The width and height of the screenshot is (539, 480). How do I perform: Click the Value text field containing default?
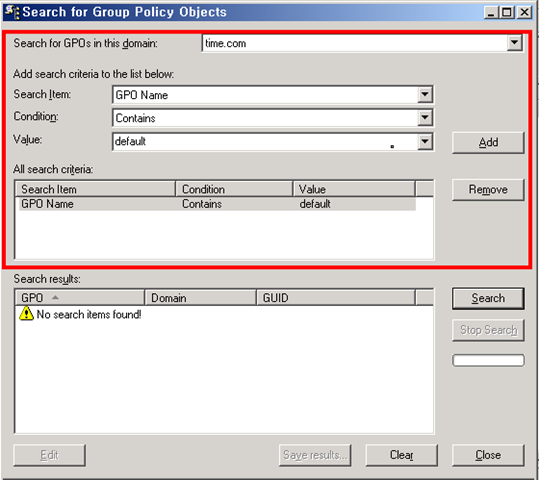click(265, 141)
